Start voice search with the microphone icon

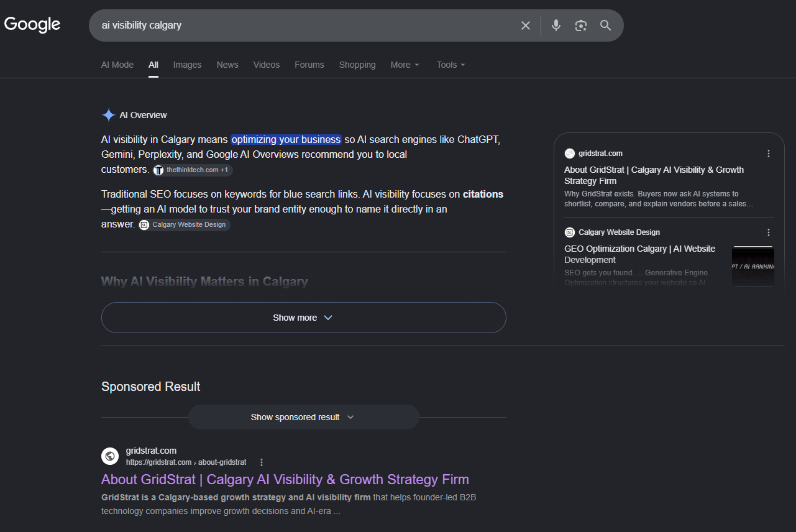point(556,25)
